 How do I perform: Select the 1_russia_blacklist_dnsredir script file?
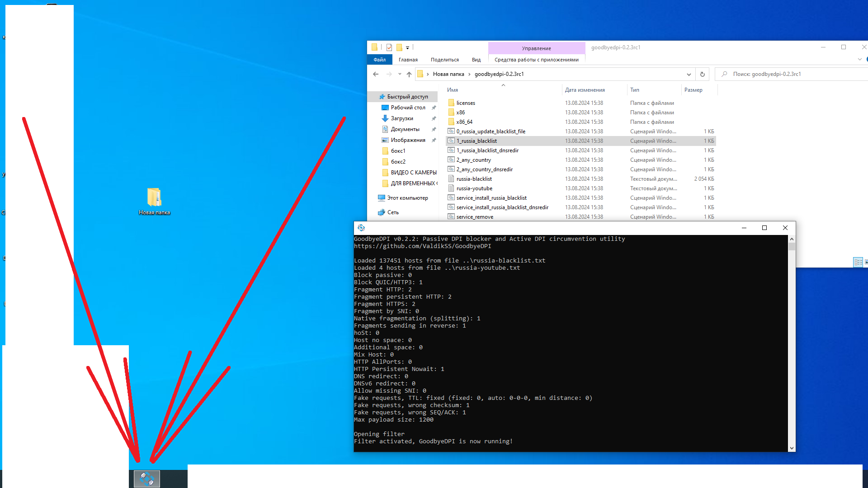coord(487,150)
